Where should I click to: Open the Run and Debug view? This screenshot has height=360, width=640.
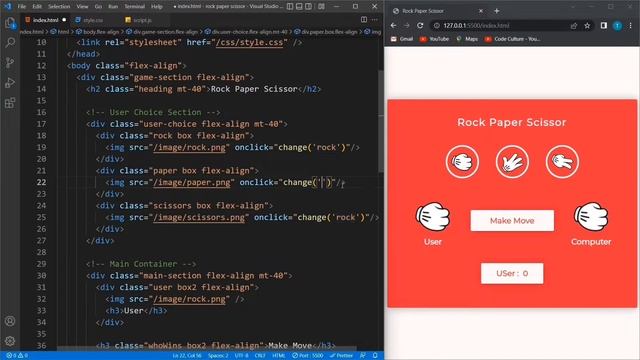coord(10,82)
